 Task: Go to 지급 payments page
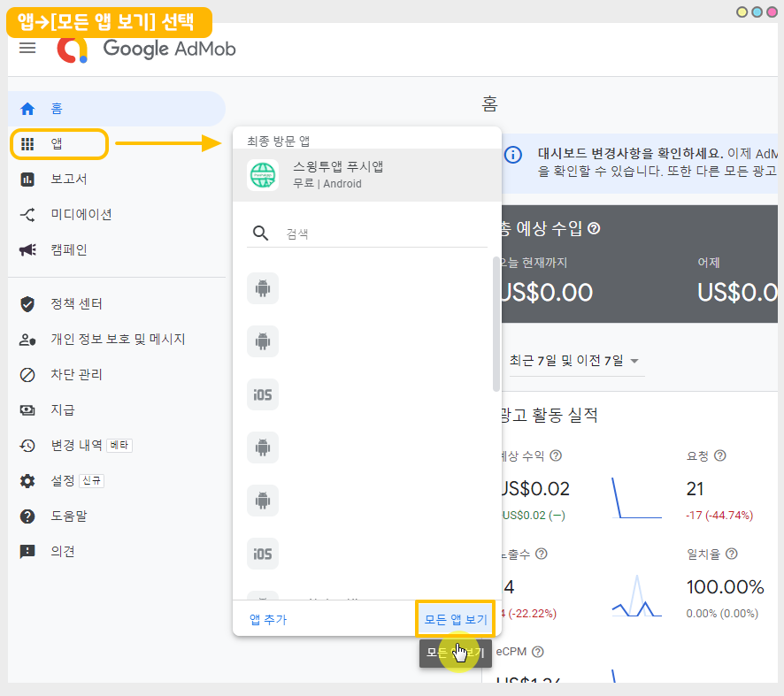62,410
